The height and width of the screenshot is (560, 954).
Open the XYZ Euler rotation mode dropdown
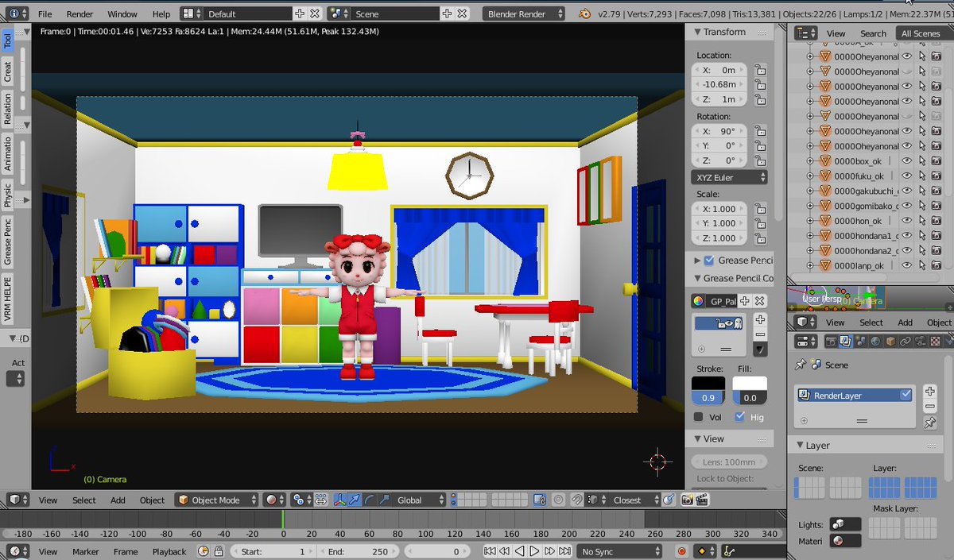tap(728, 177)
